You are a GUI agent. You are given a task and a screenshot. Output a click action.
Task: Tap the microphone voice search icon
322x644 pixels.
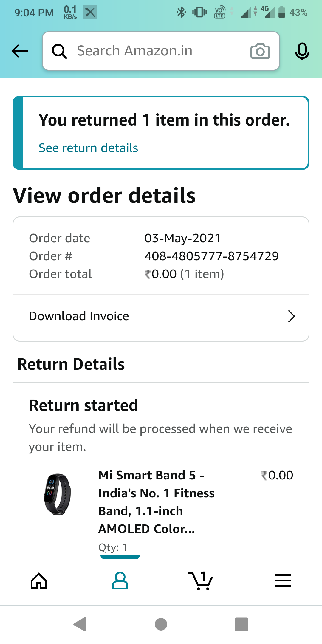pyautogui.click(x=302, y=51)
